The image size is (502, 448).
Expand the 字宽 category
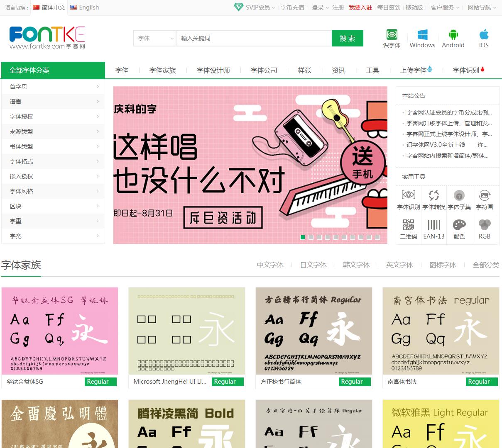53,236
